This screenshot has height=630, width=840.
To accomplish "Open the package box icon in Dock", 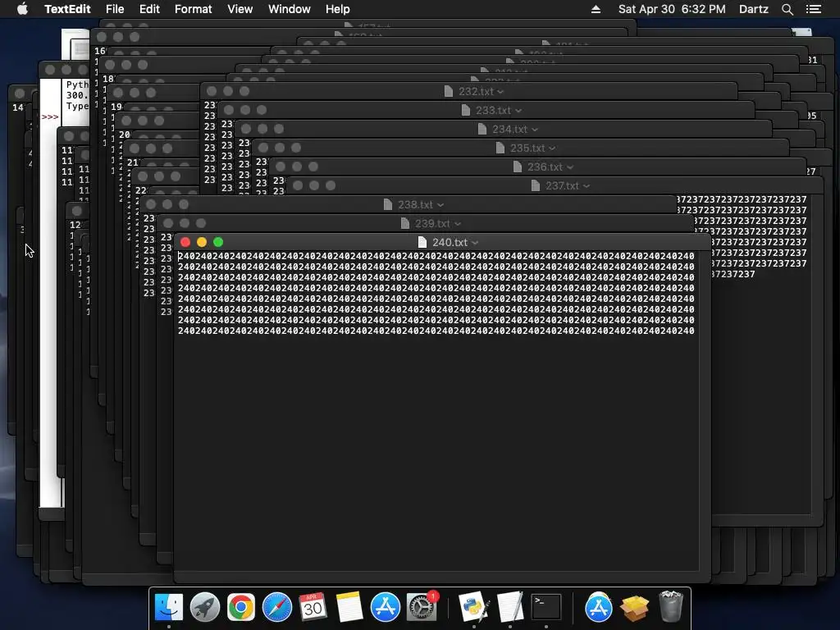I will (635, 608).
